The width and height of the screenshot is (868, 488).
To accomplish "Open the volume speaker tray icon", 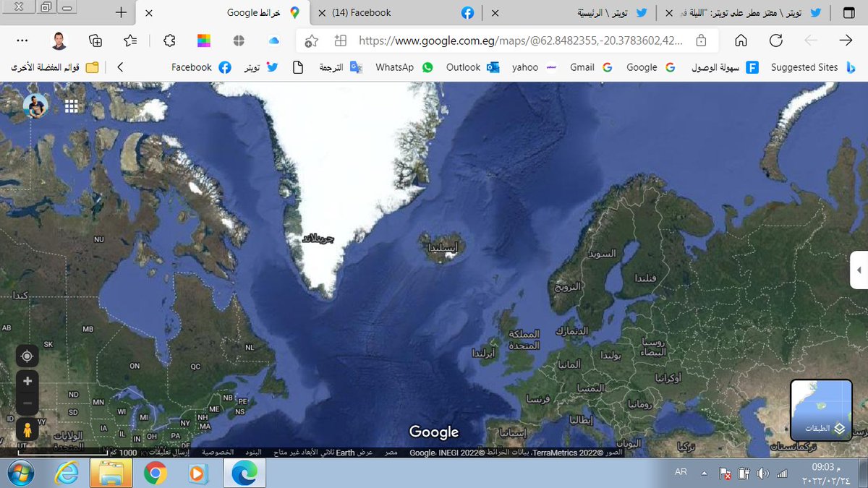I will click(x=762, y=473).
